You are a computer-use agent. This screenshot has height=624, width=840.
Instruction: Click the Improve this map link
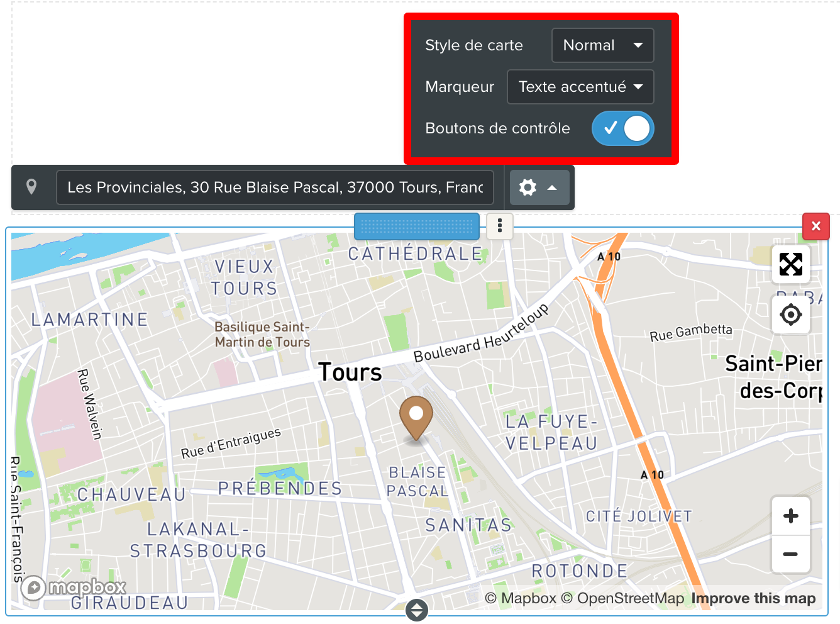[753, 598]
